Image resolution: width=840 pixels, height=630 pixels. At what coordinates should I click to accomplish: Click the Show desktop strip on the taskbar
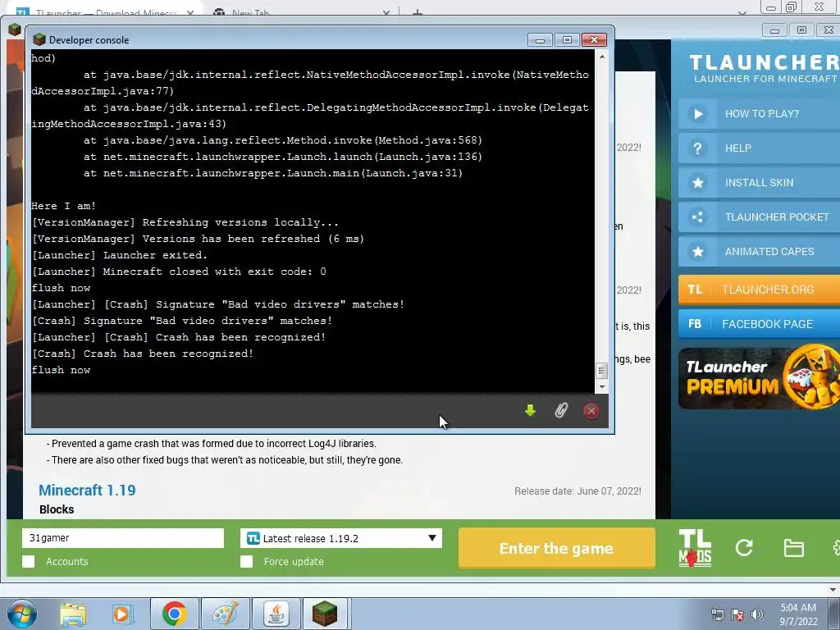(x=834, y=614)
